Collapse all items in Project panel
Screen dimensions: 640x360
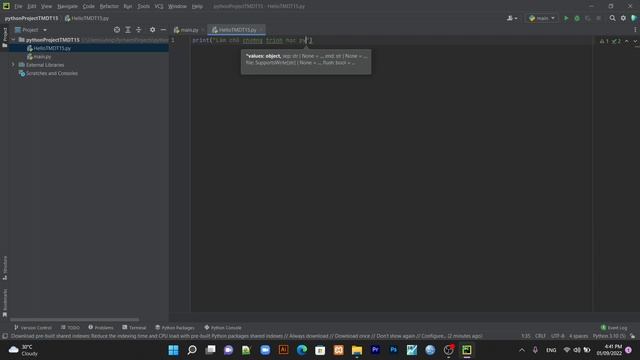[138, 30]
